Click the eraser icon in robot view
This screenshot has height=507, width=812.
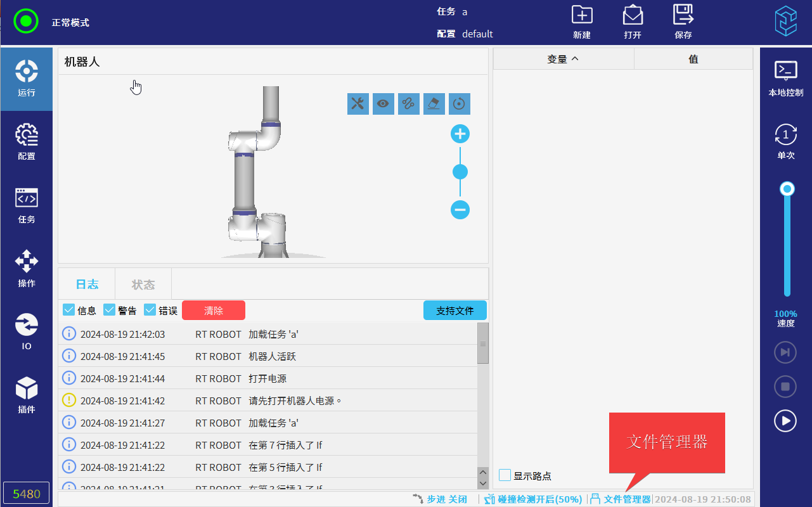pyautogui.click(x=434, y=104)
